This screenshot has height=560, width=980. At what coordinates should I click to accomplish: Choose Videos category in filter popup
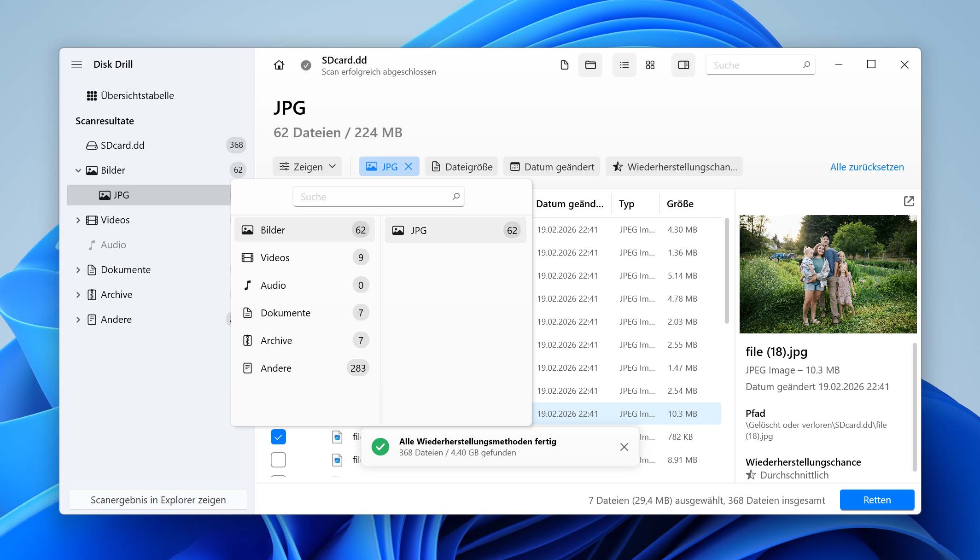click(304, 257)
